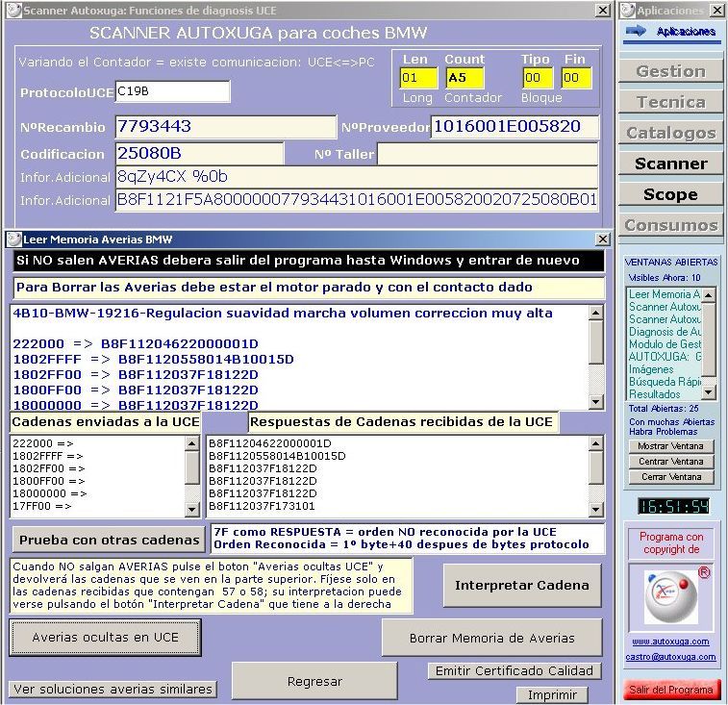Open the www.autoxuga.com link
This screenshot has height=705, width=728.
tap(670, 642)
